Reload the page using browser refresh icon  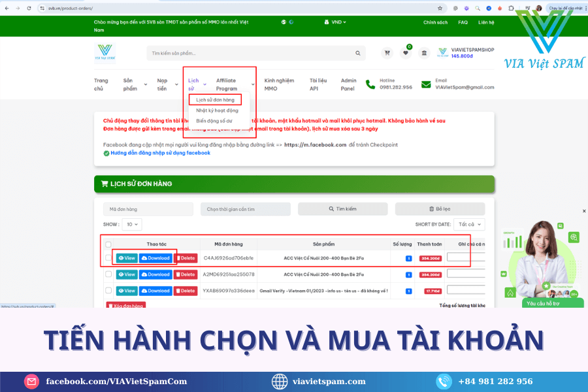[x=29, y=8]
